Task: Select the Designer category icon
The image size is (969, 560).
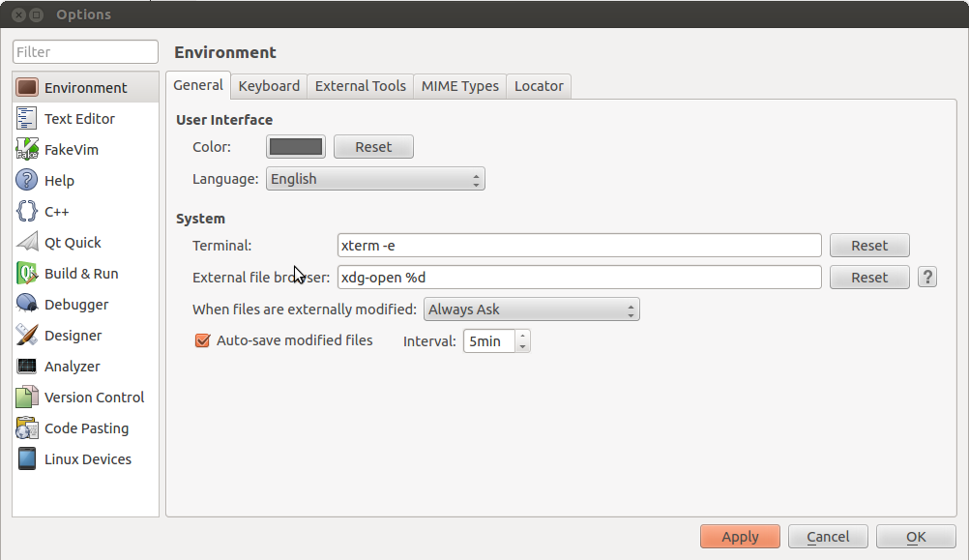Action: [26, 335]
